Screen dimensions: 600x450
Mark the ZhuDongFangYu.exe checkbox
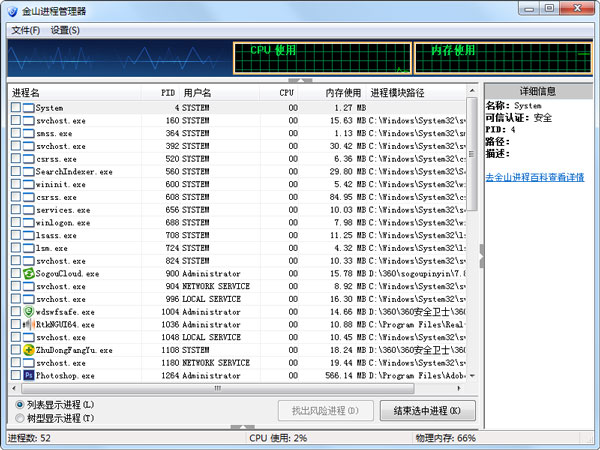(16, 350)
